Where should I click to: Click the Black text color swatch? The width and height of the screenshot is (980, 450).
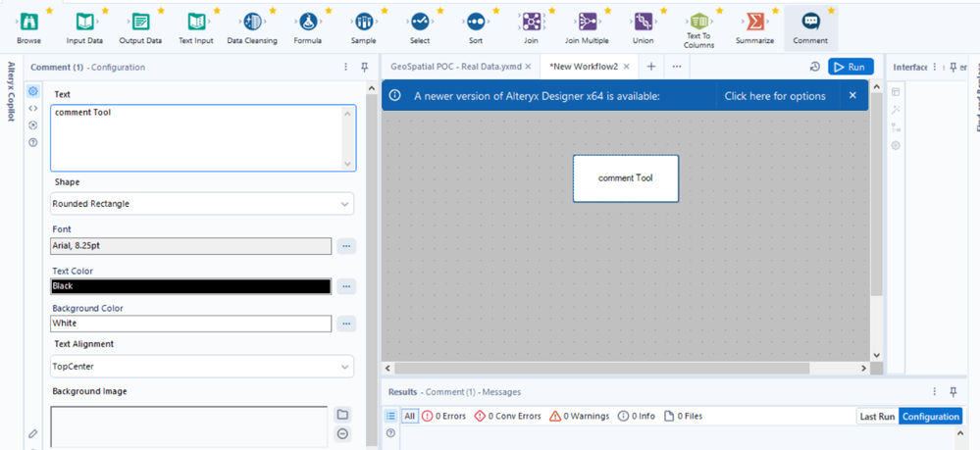190,286
